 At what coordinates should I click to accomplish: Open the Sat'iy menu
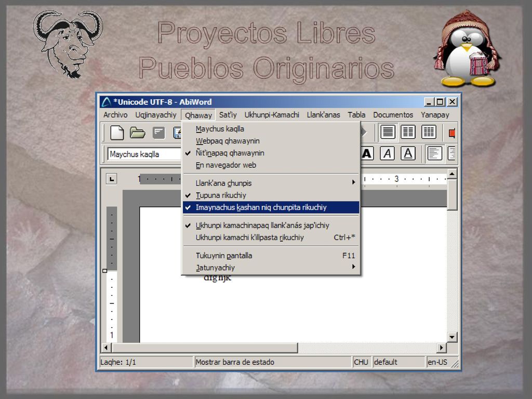click(x=228, y=115)
